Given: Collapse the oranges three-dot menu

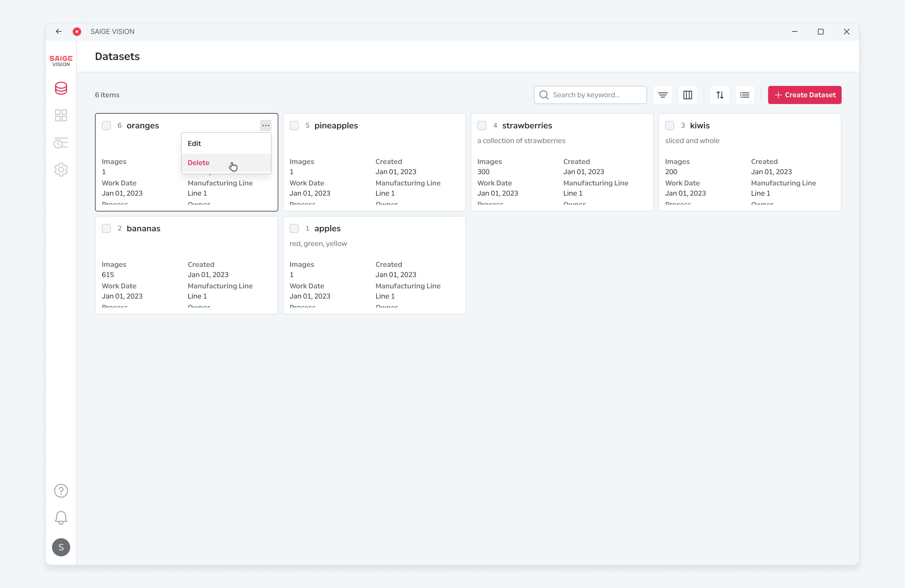Looking at the screenshot, I should tap(266, 126).
